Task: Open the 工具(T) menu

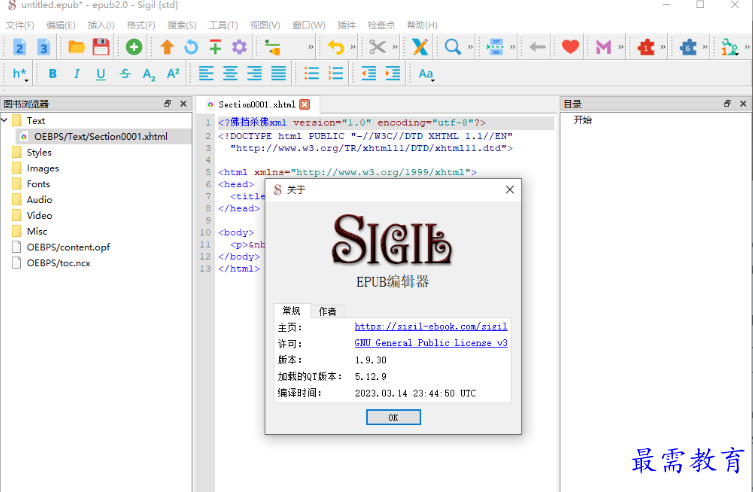Action: tap(223, 24)
